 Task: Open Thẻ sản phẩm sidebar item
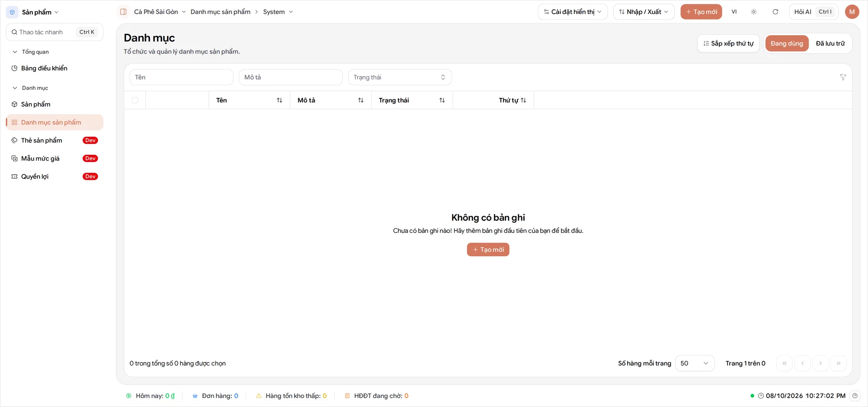click(x=55, y=140)
